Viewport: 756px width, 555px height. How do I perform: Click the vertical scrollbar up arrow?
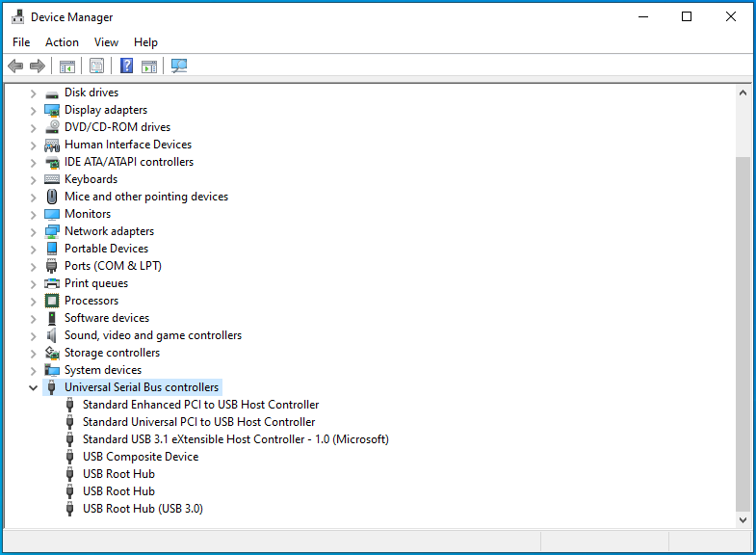click(743, 92)
